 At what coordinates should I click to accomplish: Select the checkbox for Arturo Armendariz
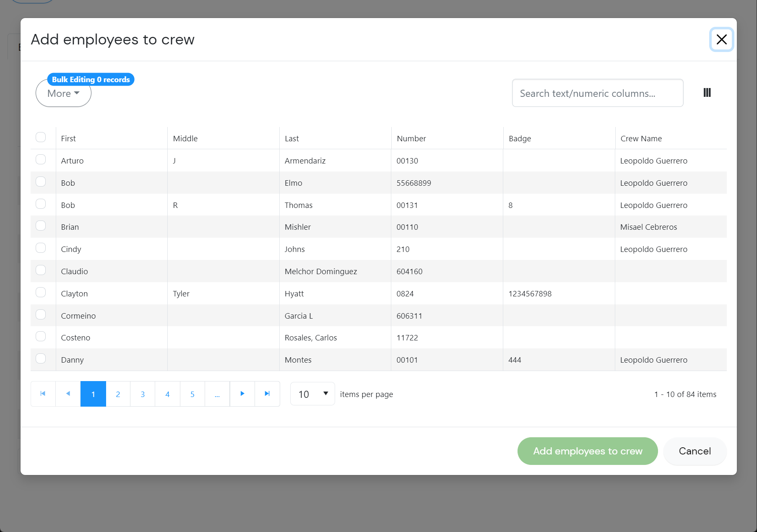41,160
